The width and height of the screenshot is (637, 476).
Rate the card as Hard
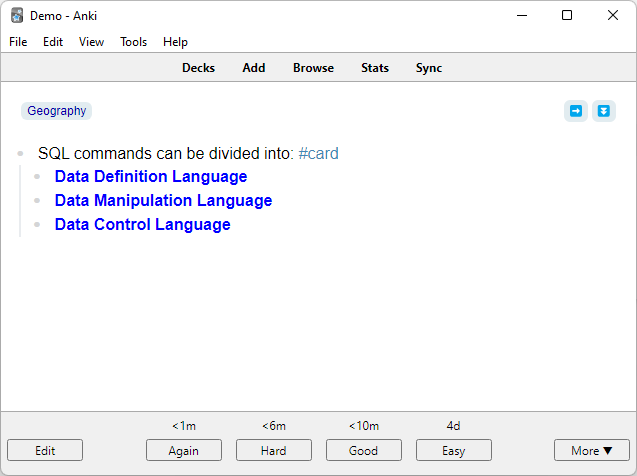[274, 450]
